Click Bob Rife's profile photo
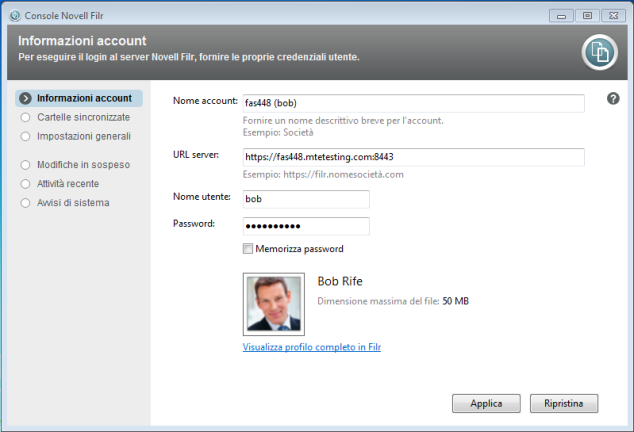This screenshot has height=432, width=634. pos(274,304)
